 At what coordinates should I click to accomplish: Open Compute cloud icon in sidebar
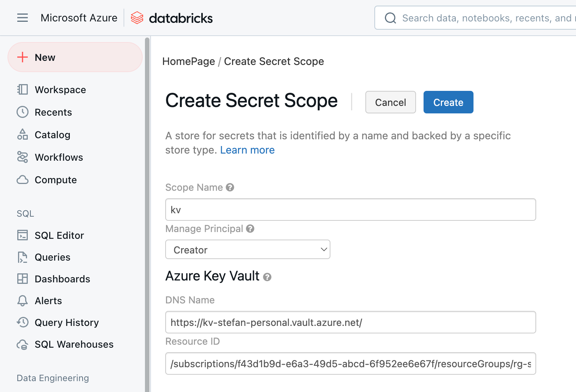(x=23, y=180)
